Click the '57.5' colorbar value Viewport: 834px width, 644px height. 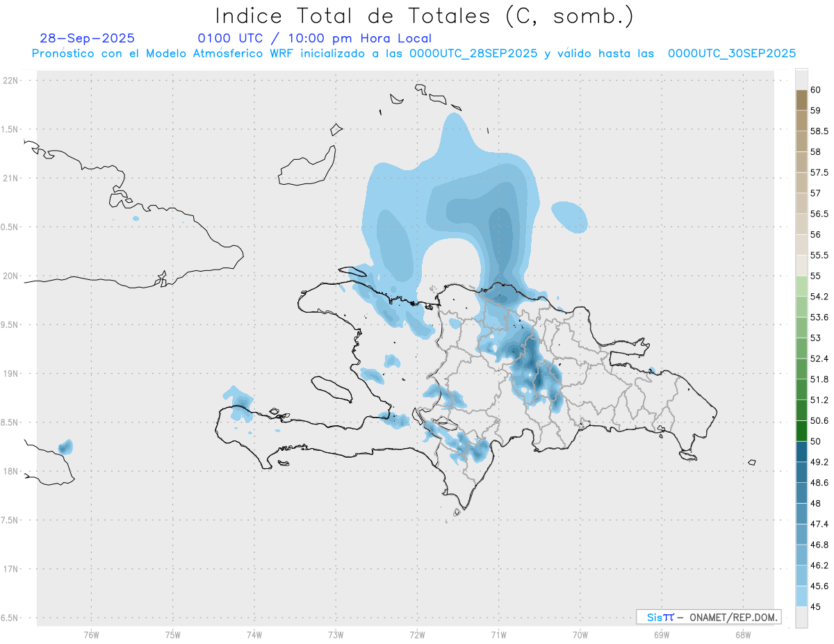(818, 172)
